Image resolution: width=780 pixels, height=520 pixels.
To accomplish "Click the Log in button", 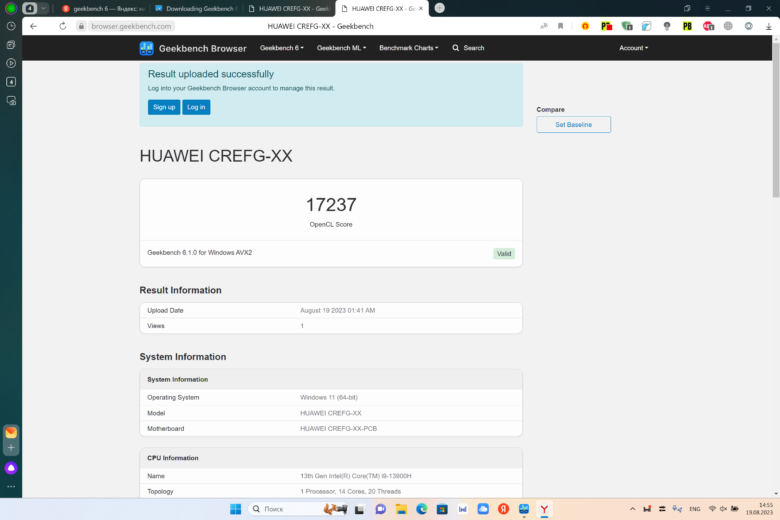I will pyautogui.click(x=196, y=107).
